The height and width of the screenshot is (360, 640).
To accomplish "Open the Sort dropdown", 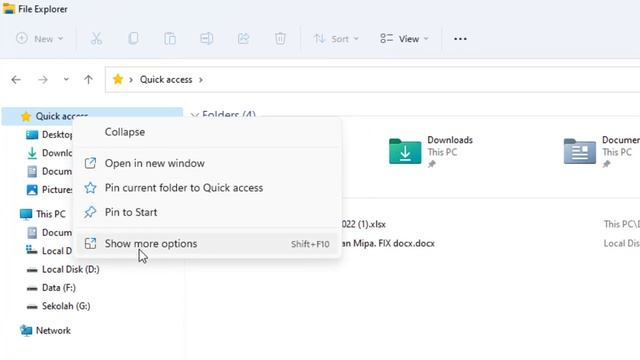I will [x=336, y=39].
